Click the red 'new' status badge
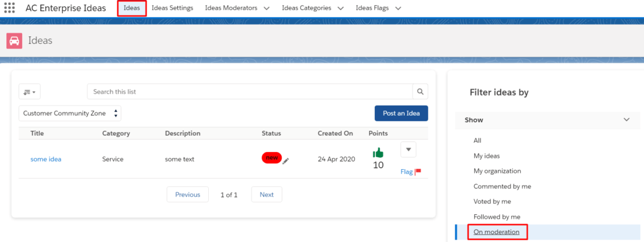 coord(272,158)
